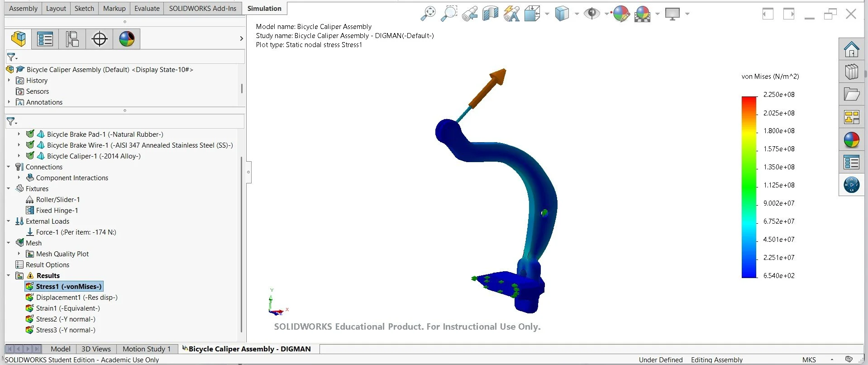Select Stress2 (-Y normal-) result
The image size is (868, 365).
[x=61, y=319]
